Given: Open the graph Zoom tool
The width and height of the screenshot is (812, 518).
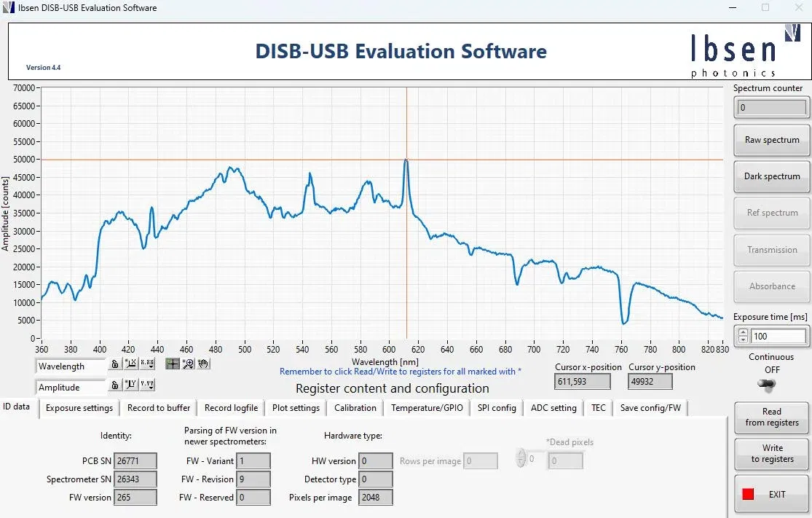Looking at the screenshot, I should [188, 364].
